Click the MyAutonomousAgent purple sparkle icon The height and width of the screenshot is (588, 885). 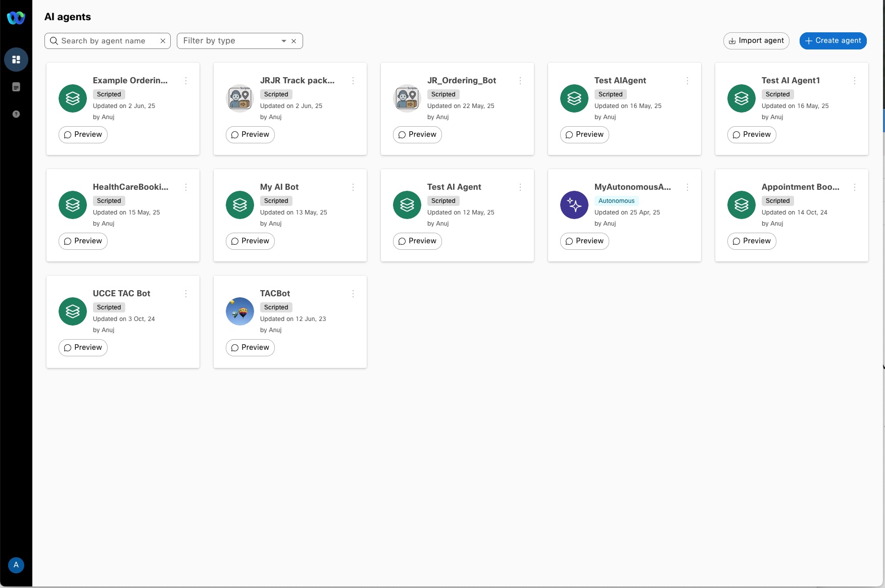click(574, 205)
